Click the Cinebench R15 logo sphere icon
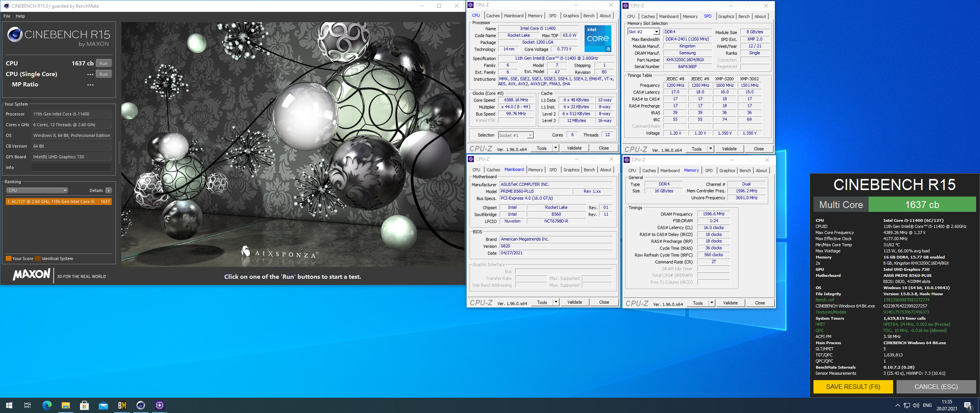 tap(15, 35)
